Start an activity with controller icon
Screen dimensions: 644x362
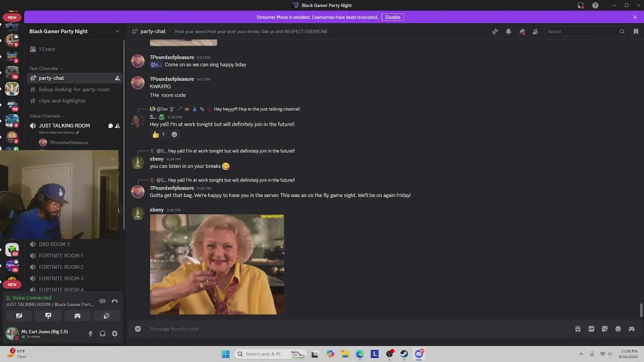coord(77,316)
